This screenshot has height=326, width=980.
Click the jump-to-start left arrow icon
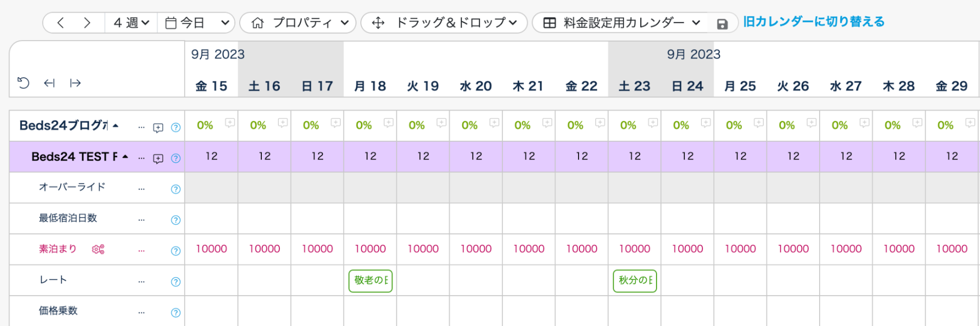tap(49, 83)
